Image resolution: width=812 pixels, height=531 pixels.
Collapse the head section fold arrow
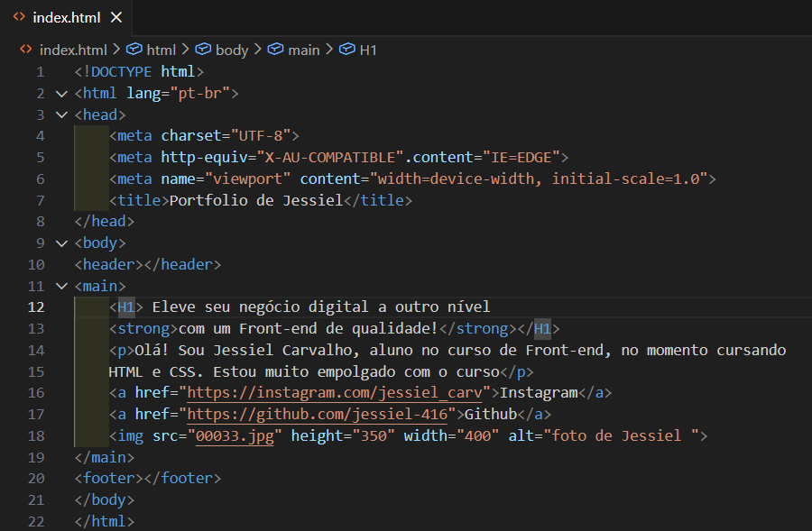(x=61, y=114)
